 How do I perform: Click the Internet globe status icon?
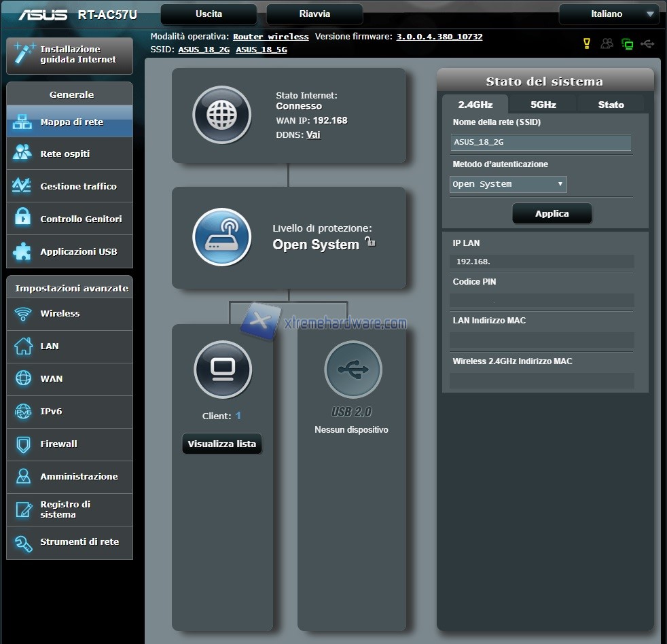pyautogui.click(x=221, y=115)
